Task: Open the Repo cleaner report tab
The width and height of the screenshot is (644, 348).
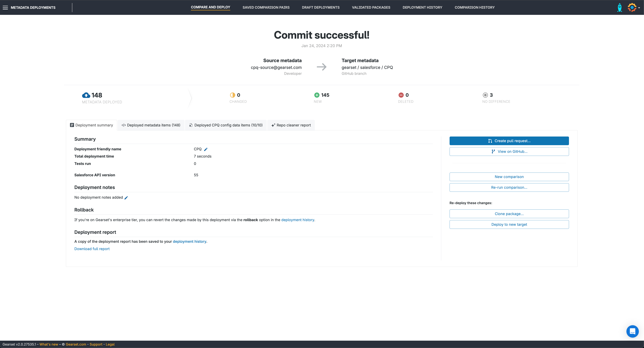Action: [291, 125]
